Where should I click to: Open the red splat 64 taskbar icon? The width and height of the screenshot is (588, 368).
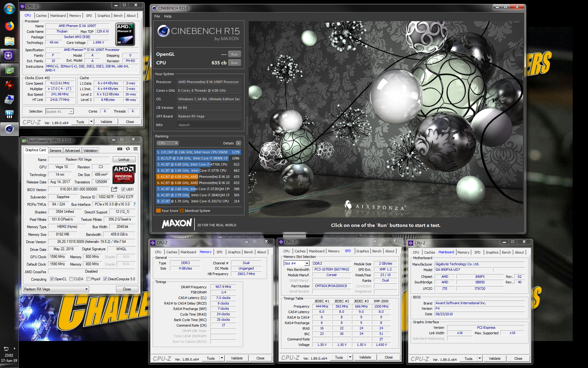(9, 85)
